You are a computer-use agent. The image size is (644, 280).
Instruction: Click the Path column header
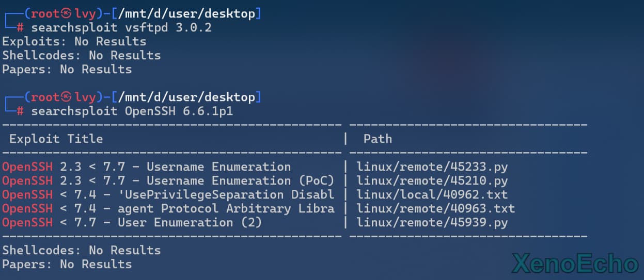point(378,139)
